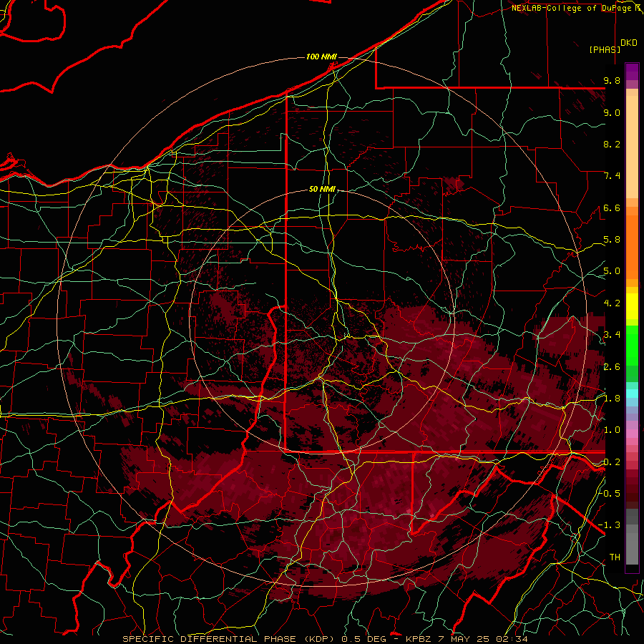Select the 5.0 value on the color scale
The image size is (644, 644).
(612, 271)
